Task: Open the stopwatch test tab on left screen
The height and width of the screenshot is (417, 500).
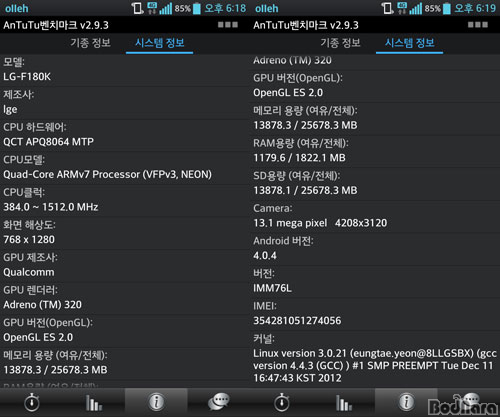Action: [x=32, y=402]
